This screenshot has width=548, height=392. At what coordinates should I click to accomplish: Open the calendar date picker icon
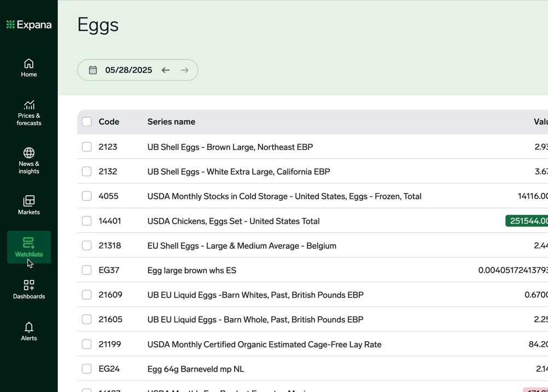pyautogui.click(x=92, y=70)
